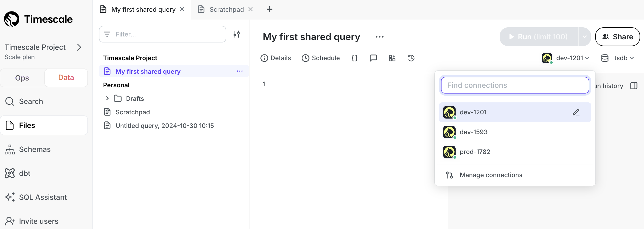Select the prod-1782 connection
Image resolution: width=644 pixels, height=229 pixels.
click(515, 152)
